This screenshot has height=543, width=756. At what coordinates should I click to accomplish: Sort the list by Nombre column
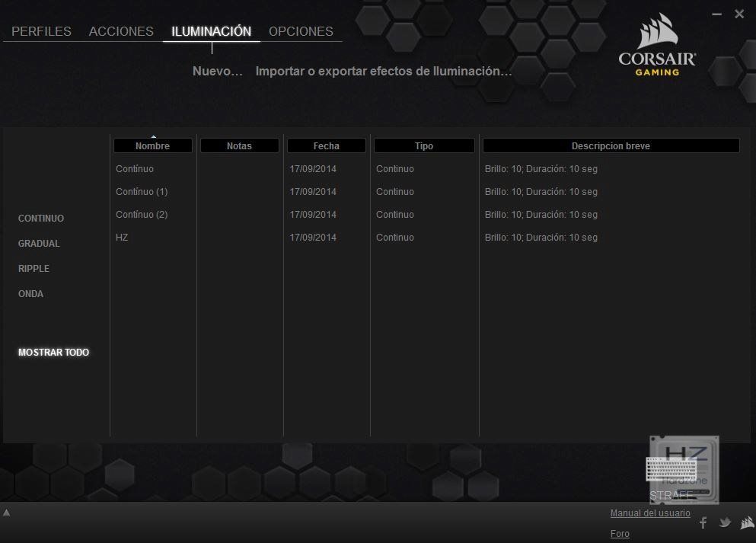(x=153, y=145)
